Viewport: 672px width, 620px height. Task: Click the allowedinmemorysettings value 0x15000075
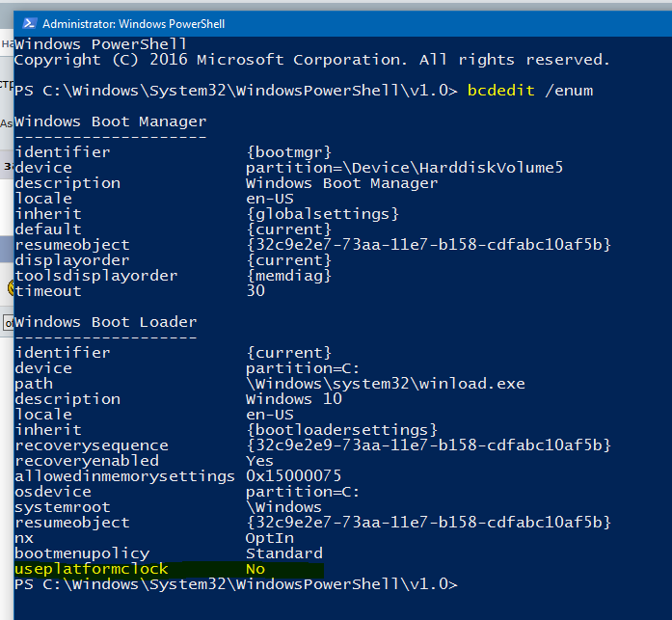coord(293,476)
